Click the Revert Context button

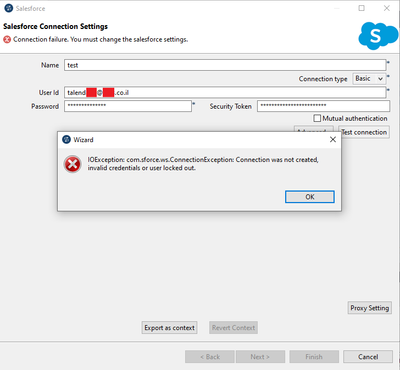[x=233, y=328]
